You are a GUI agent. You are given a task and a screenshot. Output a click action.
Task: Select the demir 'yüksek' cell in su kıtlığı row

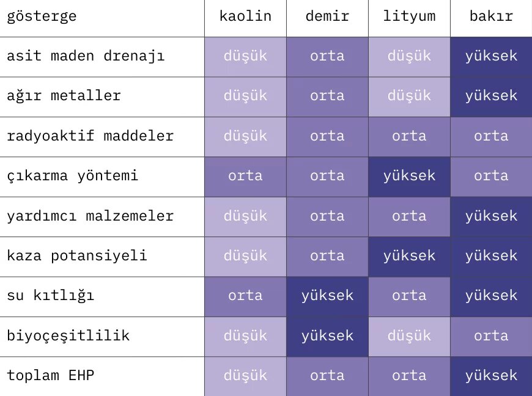point(327,296)
